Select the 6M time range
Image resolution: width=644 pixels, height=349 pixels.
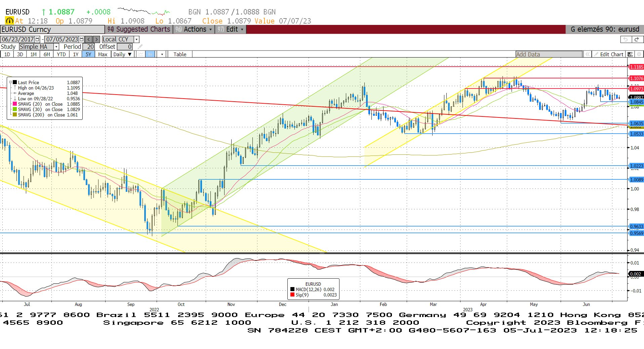point(47,54)
